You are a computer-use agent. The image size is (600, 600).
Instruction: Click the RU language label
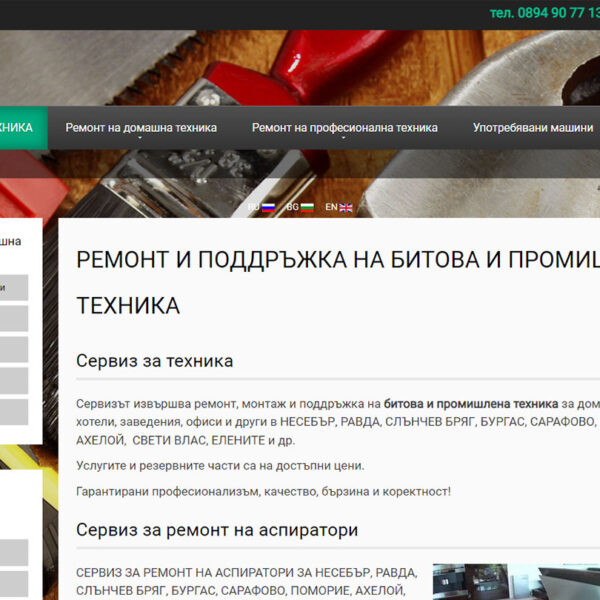point(254,207)
